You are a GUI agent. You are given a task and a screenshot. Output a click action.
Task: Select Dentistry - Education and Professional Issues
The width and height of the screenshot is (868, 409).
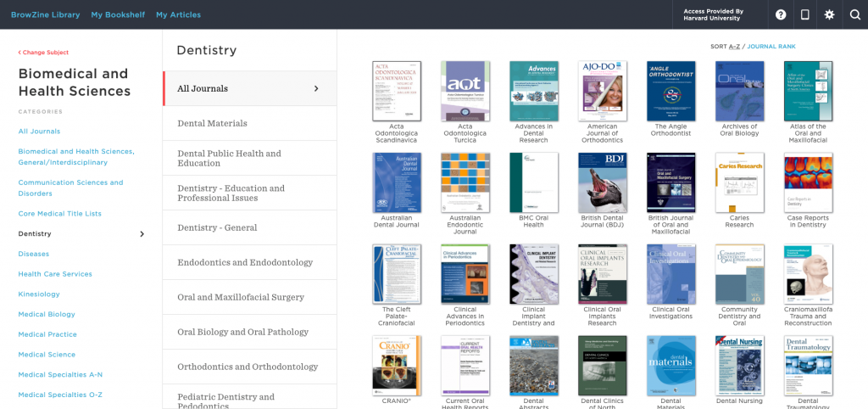pyautogui.click(x=250, y=193)
